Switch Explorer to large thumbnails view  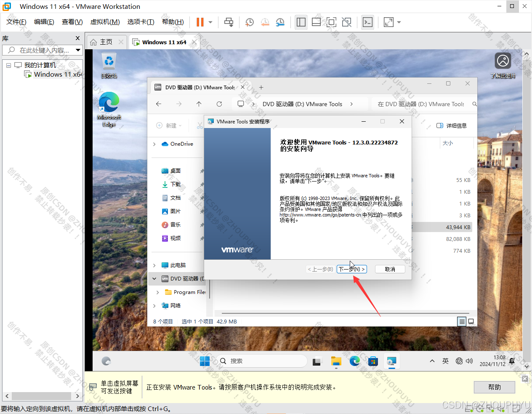(x=471, y=321)
